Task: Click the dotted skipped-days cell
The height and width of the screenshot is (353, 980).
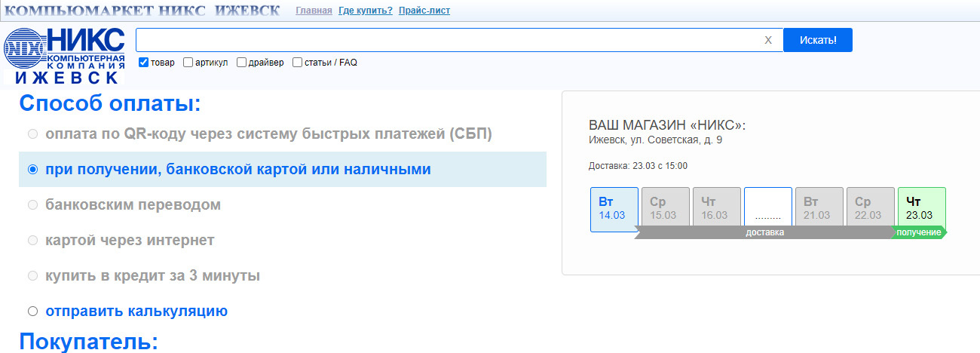Action: [x=768, y=208]
